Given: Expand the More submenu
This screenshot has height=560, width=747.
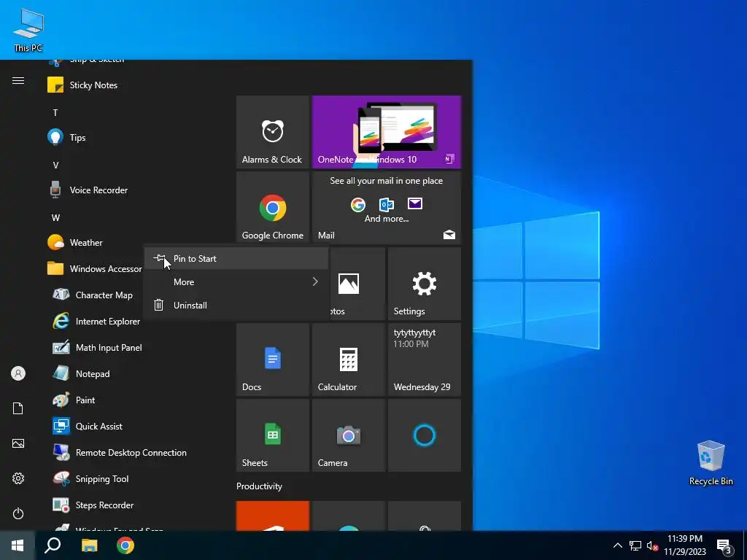Looking at the screenshot, I should point(236,282).
